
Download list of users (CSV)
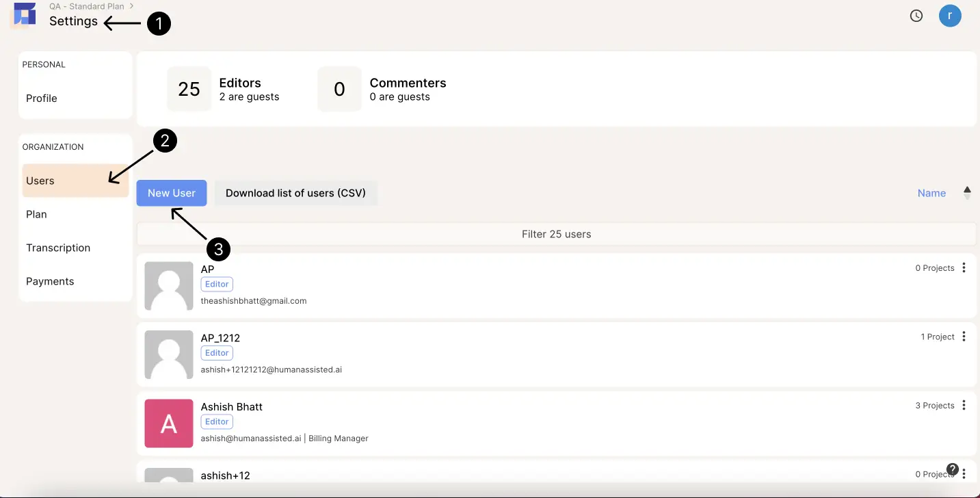(296, 193)
